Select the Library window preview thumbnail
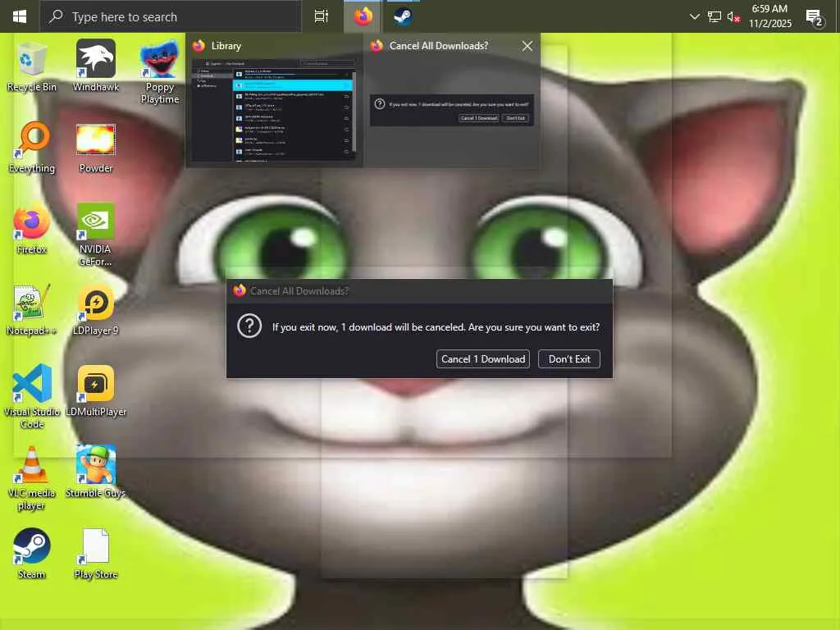The width and height of the screenshot is (840, 630). click(274, 101)
